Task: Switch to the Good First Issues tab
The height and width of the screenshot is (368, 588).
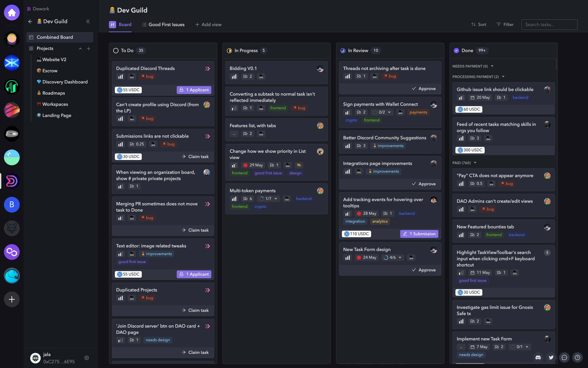Action: tap(163, 24)
